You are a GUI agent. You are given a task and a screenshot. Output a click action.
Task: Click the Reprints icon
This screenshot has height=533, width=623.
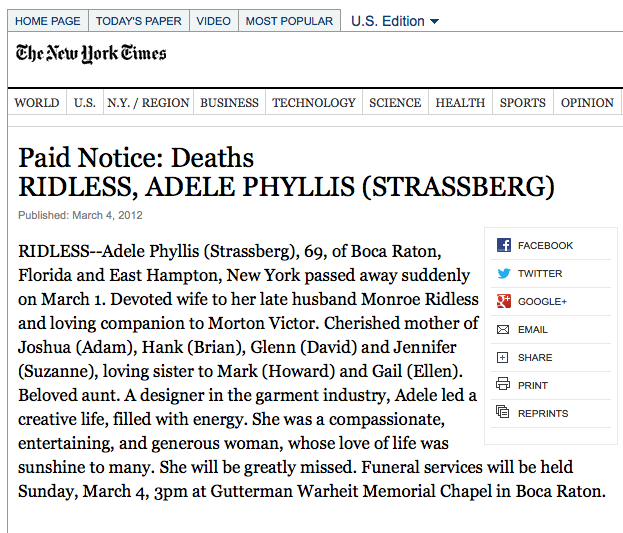(503, 413)
